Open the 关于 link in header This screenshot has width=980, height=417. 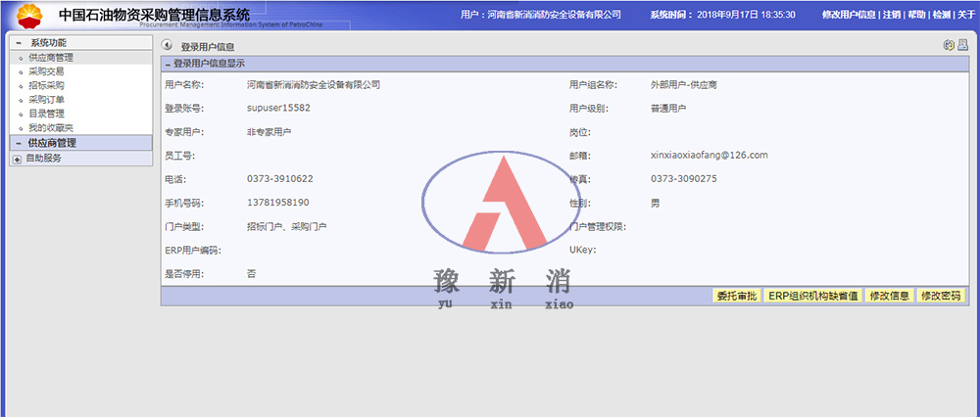coord(966,15)
